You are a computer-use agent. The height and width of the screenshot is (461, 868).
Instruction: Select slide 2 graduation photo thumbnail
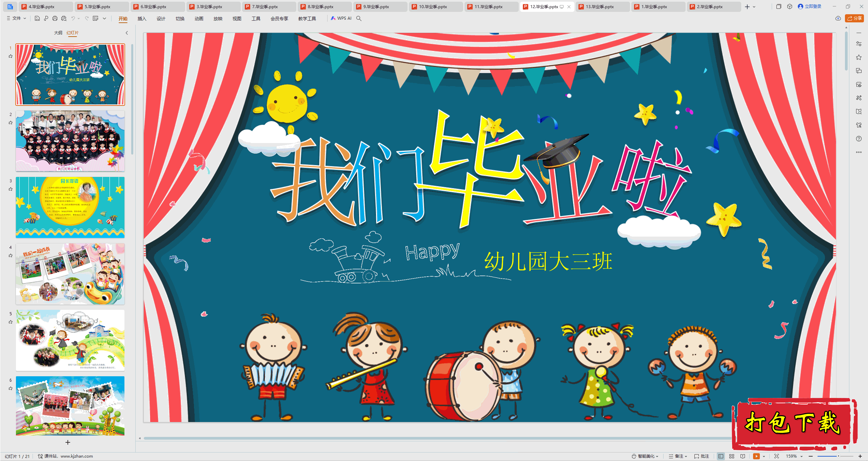click(x=70, y=141)
